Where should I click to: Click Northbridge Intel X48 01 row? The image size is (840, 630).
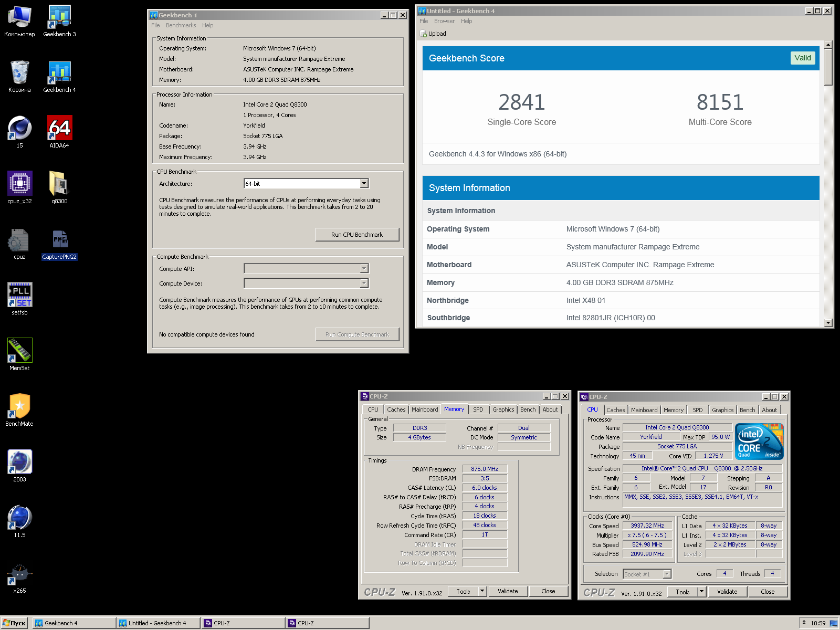[x=621, y=300]
